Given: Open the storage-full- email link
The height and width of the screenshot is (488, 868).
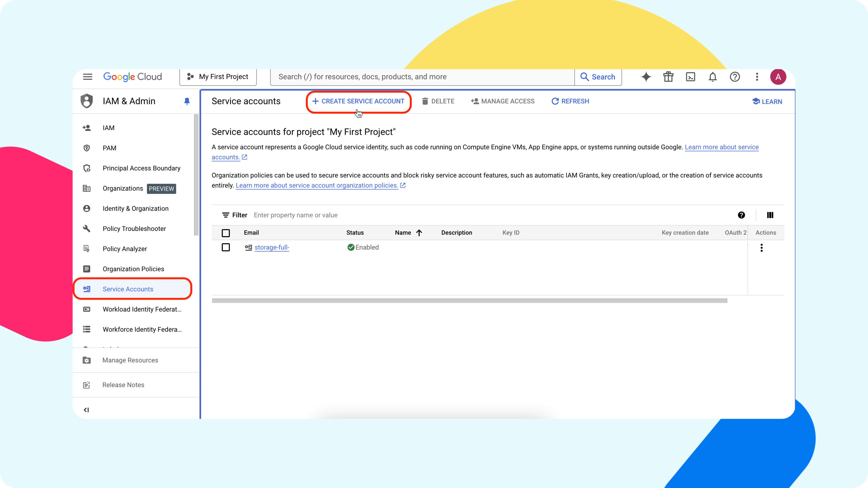Looking at the screenshot, I should coord(272,247).
